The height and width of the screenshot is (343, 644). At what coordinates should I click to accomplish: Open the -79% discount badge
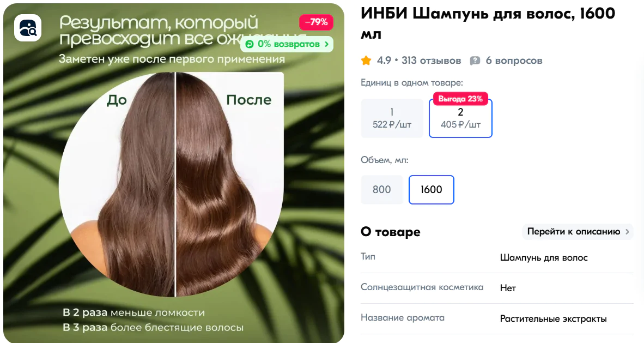[316, 22]
